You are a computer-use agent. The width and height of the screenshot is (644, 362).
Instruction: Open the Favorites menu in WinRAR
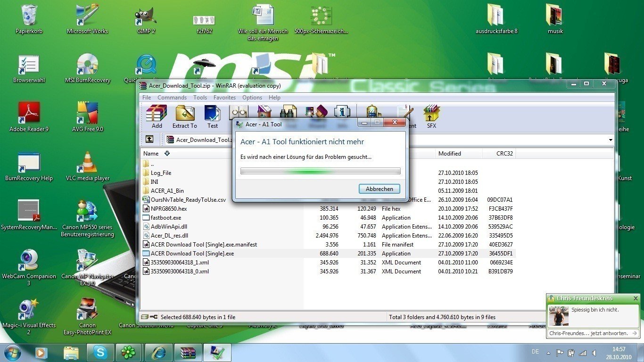pyautogui.click(x=224, y=98)
